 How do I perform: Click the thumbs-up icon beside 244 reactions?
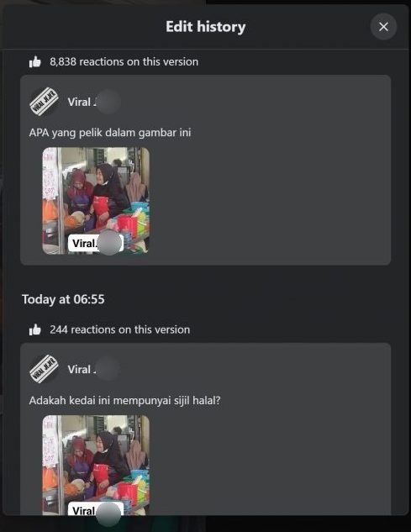coord(35,329)
